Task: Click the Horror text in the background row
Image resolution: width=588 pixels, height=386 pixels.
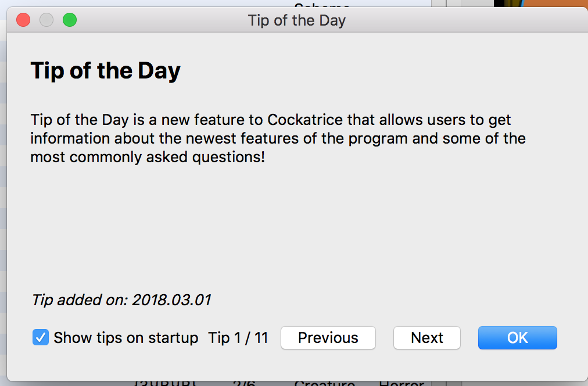Action: click(x=401, y=383)
